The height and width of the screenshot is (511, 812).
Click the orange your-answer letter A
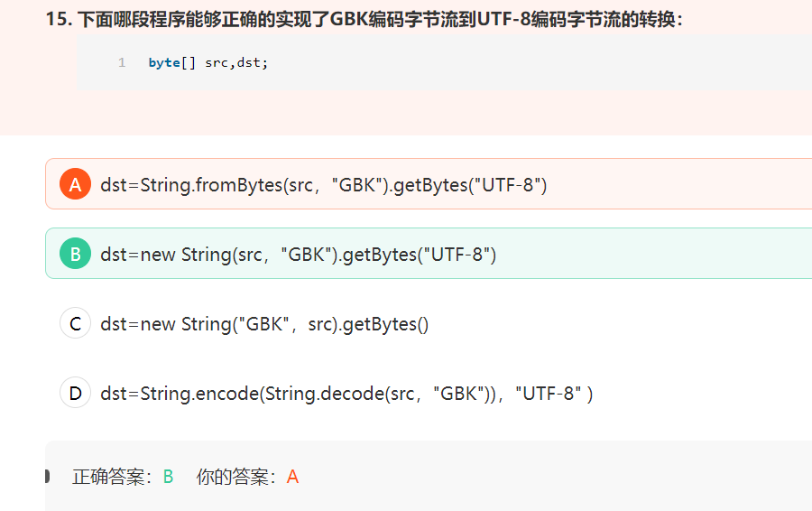coord(292,477)
